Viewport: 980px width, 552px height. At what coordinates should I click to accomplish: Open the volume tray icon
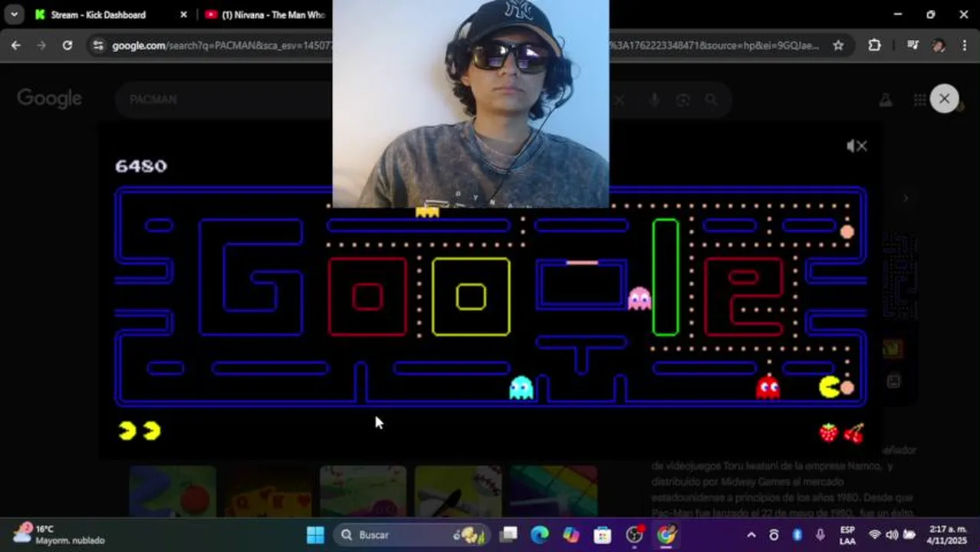point(892,534)
